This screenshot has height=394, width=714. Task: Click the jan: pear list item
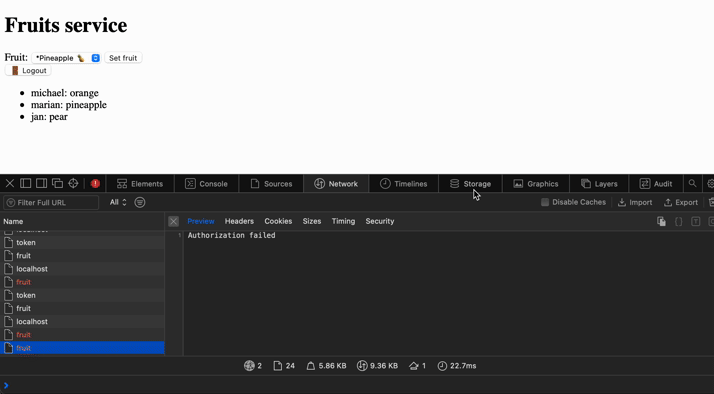pos(49,117)
